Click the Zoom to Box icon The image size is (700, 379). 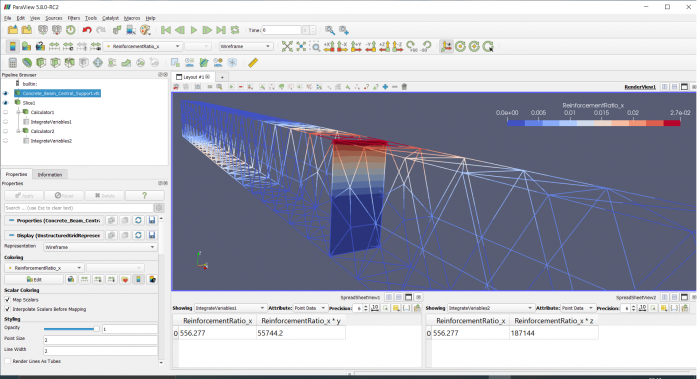[x=315, y=46]
